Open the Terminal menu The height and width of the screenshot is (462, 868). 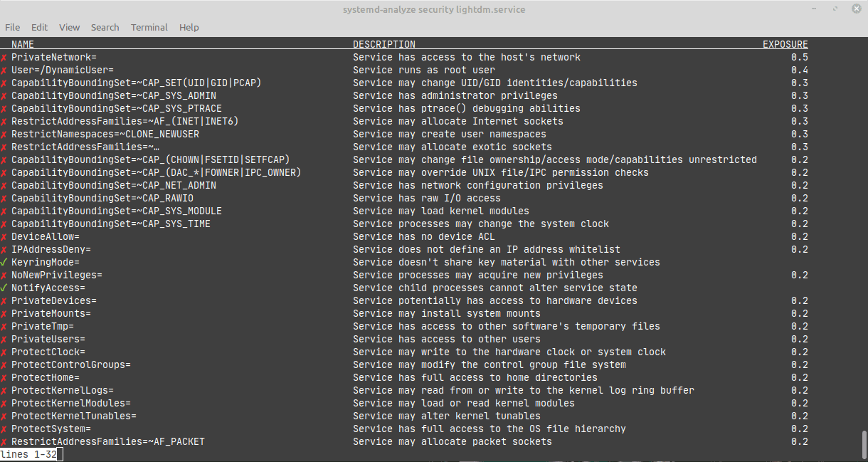point(149,27)
